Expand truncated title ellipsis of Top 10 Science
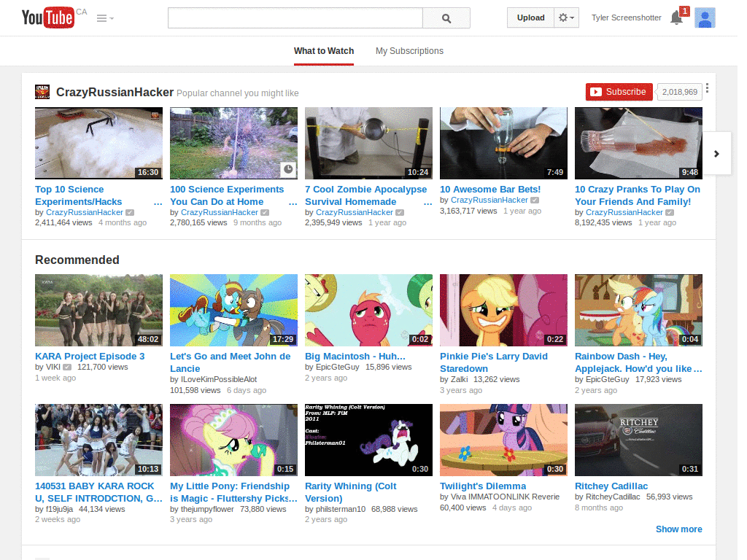This screenshot has width=747, height=560. point(158,203)
